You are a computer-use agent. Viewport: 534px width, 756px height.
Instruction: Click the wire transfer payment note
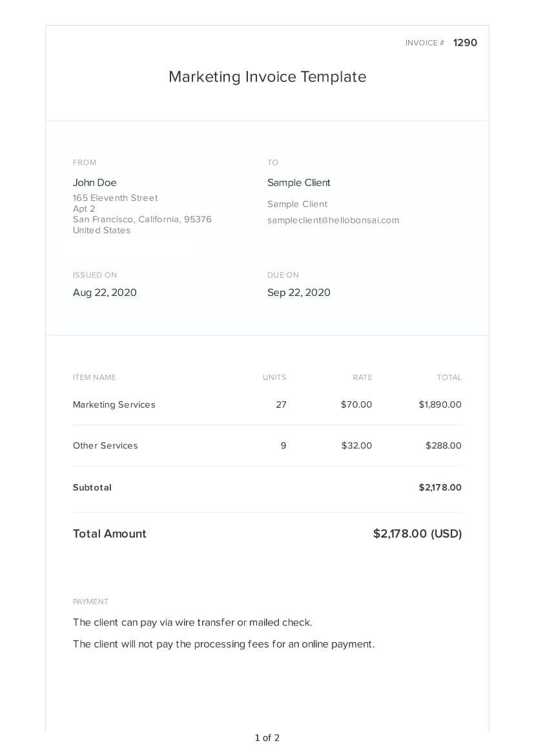point(192,623)
